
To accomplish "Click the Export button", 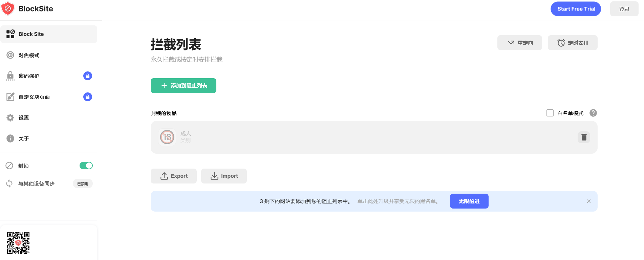I will point(174,176).
